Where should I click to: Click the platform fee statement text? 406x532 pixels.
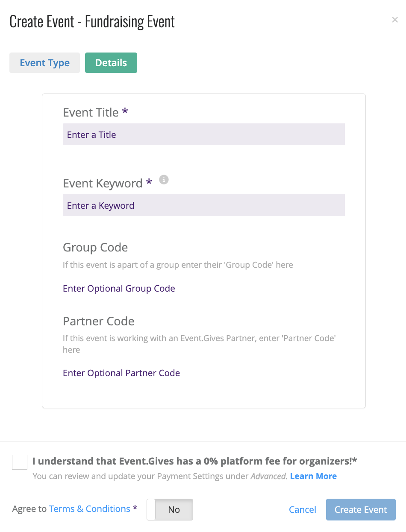[x=195, y=461]
